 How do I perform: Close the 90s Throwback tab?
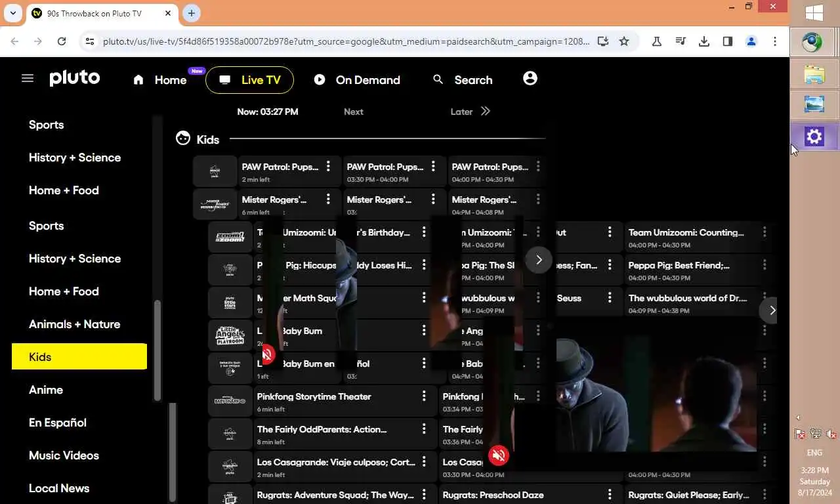click(167, 13)
